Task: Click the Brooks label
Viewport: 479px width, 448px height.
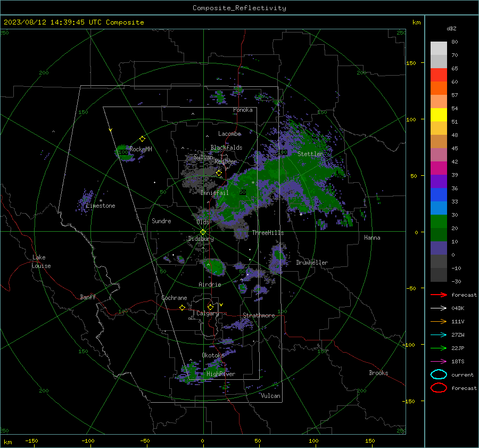Action: pos(378,373)
